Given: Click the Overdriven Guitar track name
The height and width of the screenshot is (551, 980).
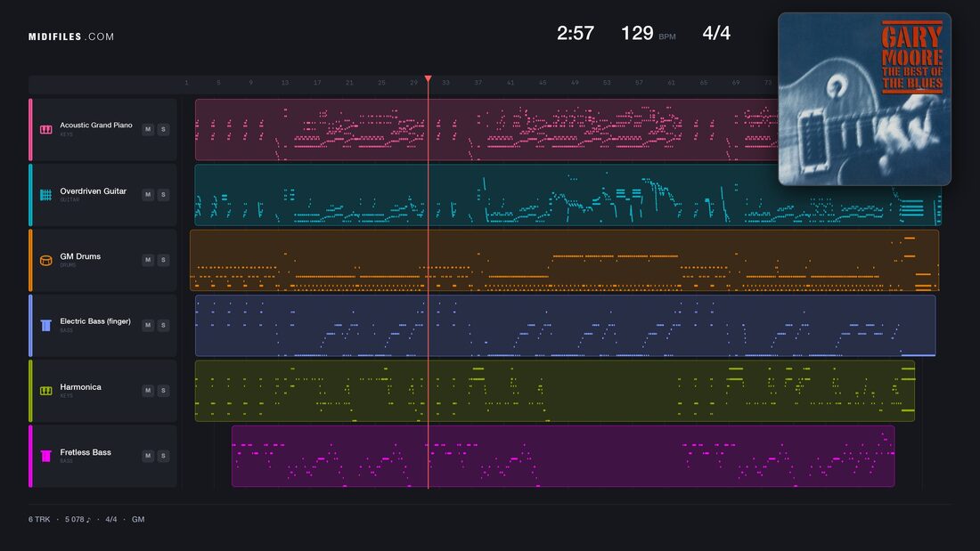Looking at the screenshot, I should pyautogui.click(x=94, y=191).
